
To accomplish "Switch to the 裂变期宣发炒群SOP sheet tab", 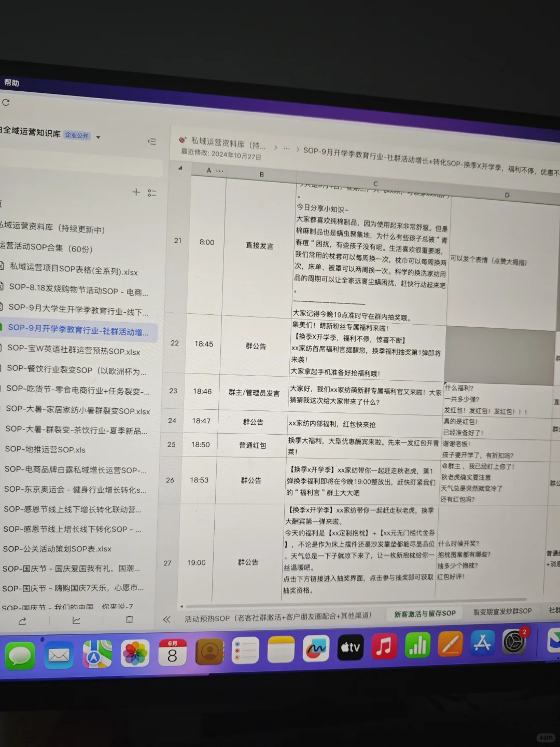I will (501, 611).
